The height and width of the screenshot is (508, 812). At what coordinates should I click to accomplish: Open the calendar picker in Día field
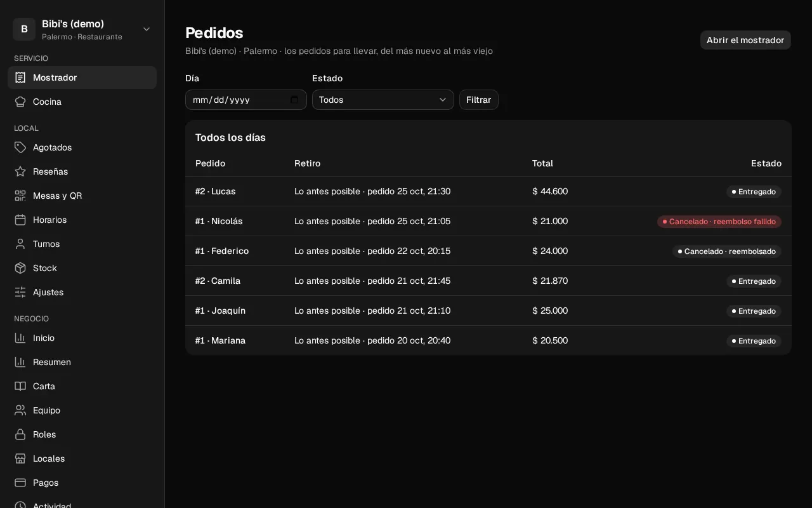[x=294, y=100]
